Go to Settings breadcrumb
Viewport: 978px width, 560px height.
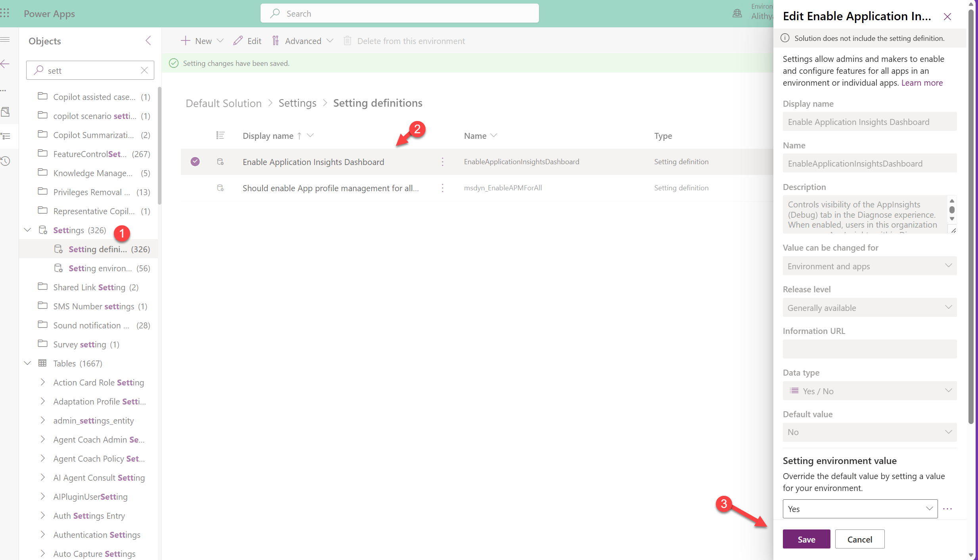pyautogui.click(x=297, y=103)
